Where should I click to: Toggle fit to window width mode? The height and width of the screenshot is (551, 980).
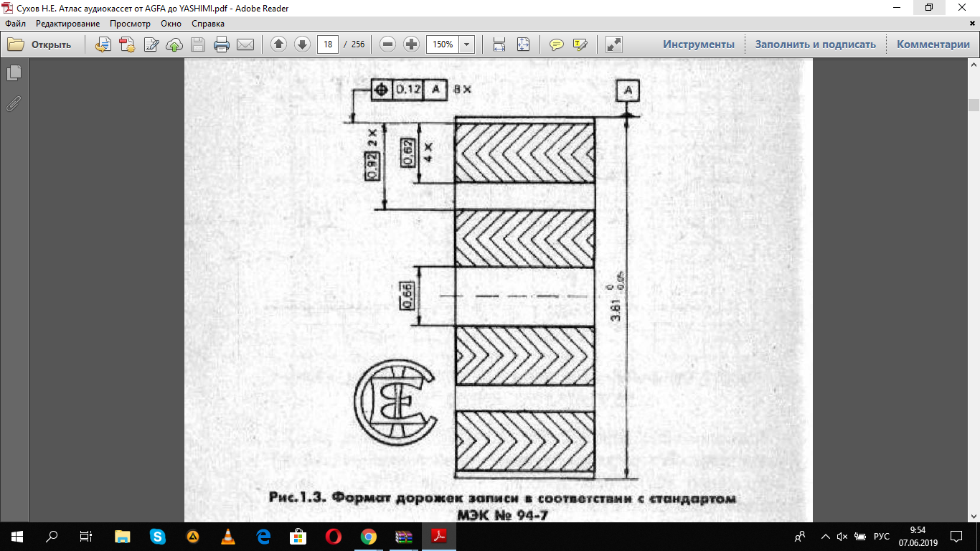[499, 44]
